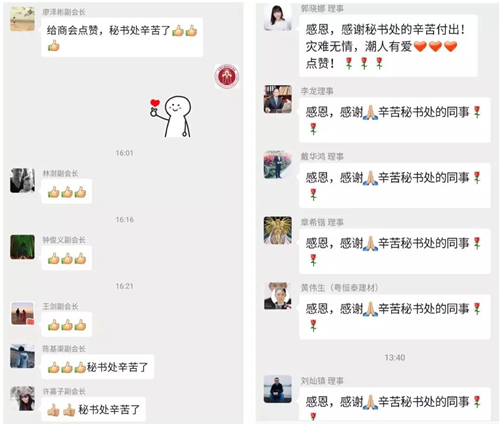Open 许嘉子副会长's fur-hat avatar
This screenshot has height=425, width=500.
[x=22, y=398]
